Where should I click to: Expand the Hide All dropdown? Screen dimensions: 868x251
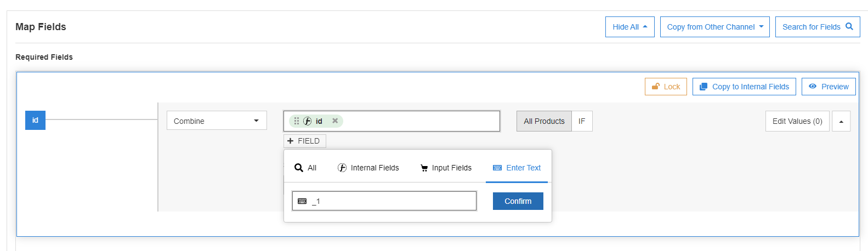[629, 27]
